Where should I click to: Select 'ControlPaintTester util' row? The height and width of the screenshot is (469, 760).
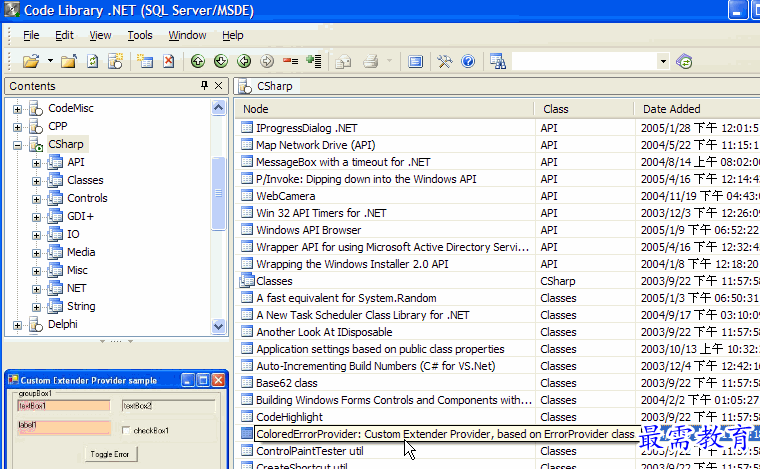[x=310, y=451]
